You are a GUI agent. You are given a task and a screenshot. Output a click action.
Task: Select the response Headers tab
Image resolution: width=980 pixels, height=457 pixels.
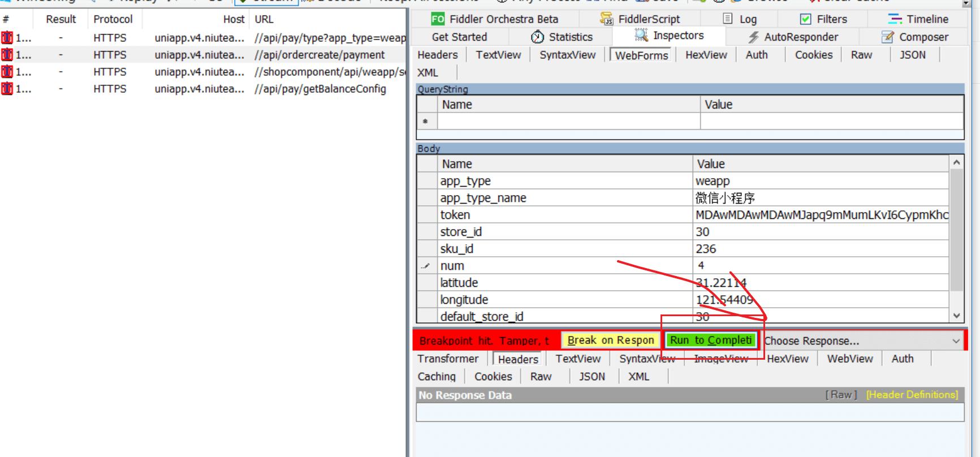tap(518, 359)
